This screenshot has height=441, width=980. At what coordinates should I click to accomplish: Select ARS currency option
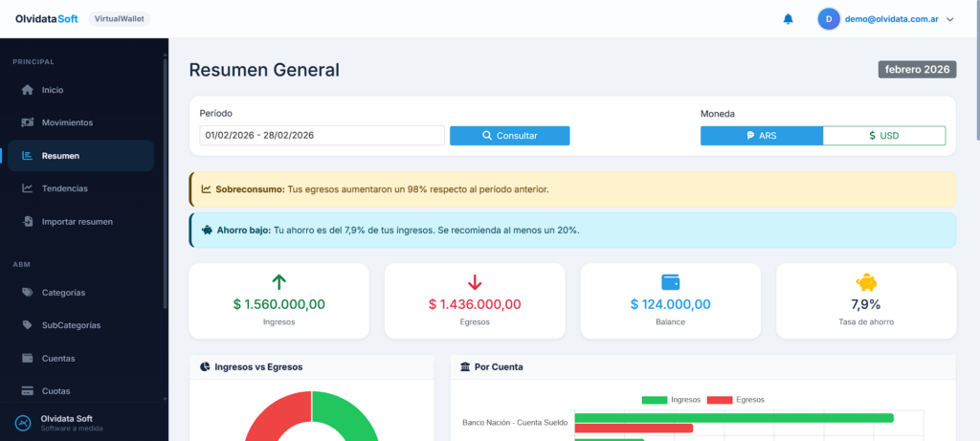[x=762, y=136]
